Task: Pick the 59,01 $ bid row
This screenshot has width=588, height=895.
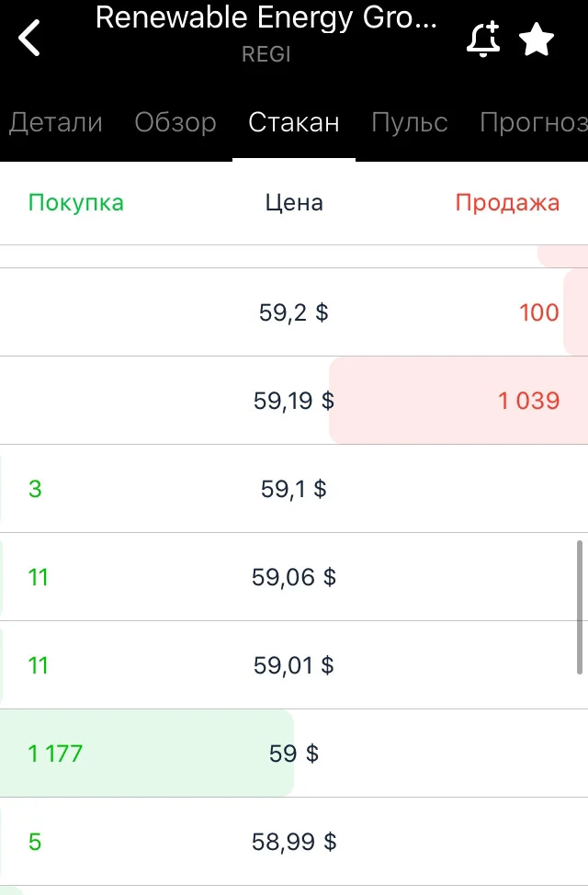Action: [294, 665]
